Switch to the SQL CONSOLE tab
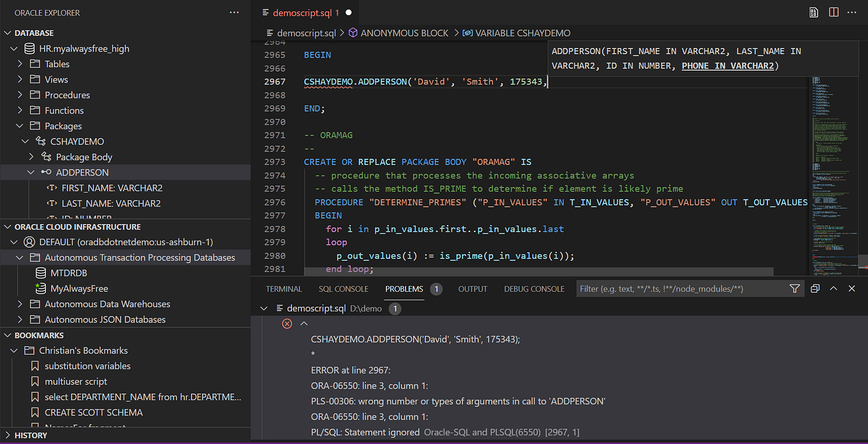 click(x=343, y=289)
